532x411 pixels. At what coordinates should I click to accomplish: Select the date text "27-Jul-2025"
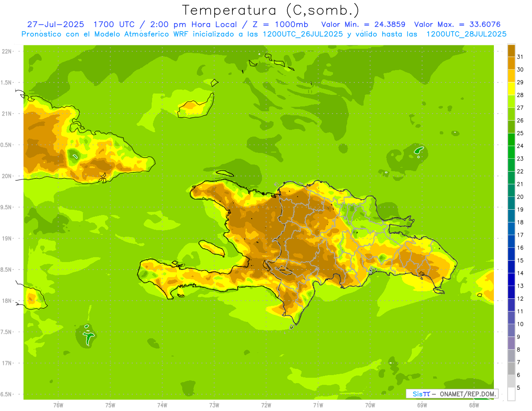56,24
